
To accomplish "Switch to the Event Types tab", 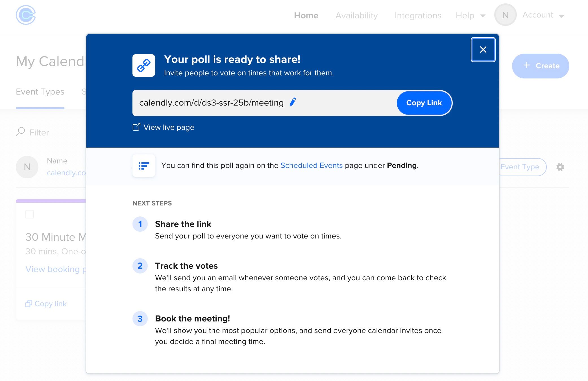I will 40,92.
